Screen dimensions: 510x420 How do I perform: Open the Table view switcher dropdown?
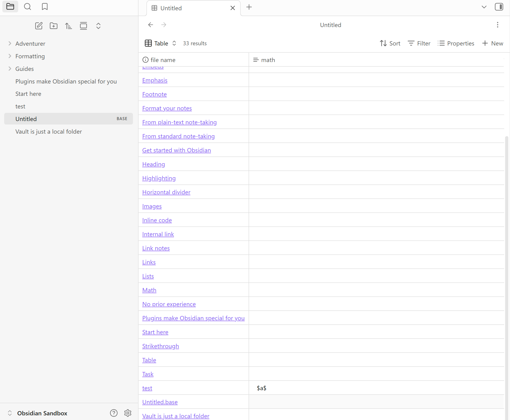pos(161,43)
